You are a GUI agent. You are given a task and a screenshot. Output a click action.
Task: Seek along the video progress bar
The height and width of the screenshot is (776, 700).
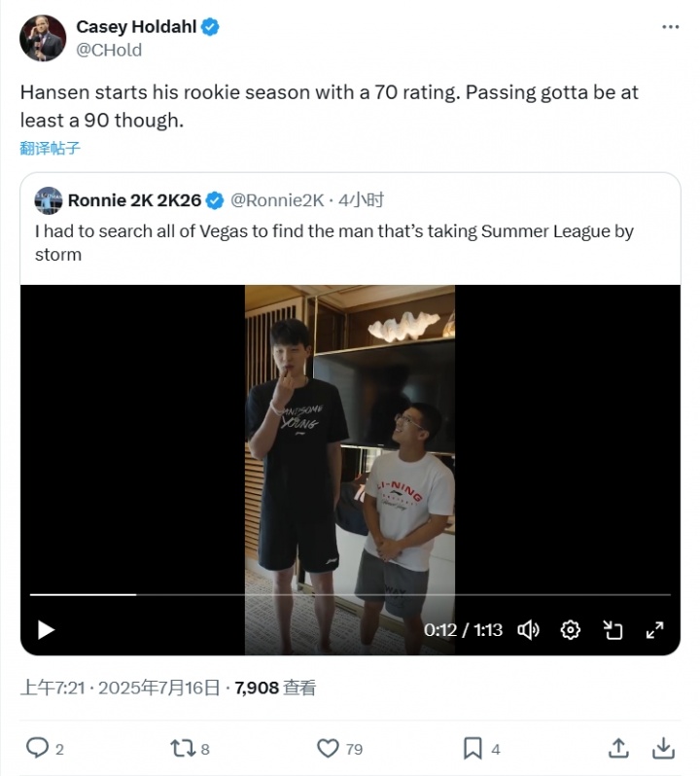pyautogui.click(x=350, y=594)
